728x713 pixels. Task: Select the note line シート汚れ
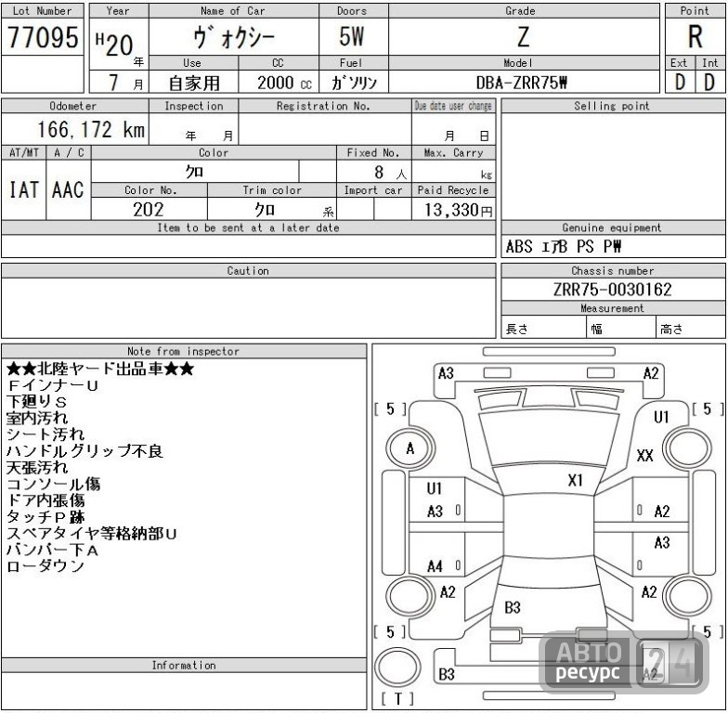tap(45, 434)
